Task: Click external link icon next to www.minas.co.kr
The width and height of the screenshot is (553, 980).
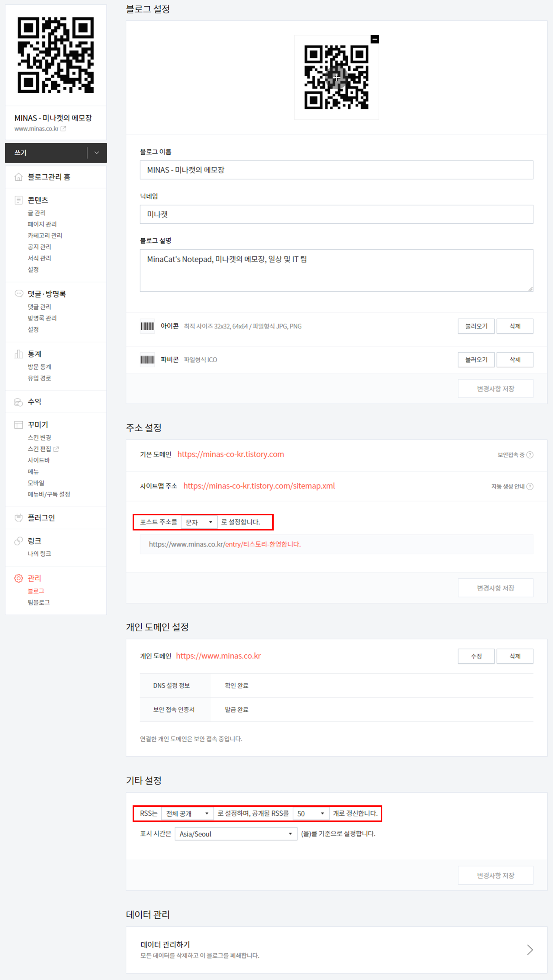Action: [63, 129]
